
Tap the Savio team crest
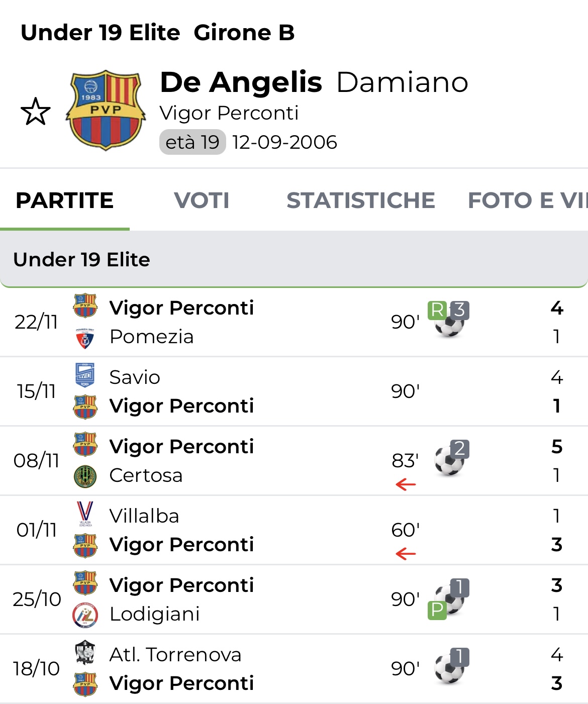click(x=85, y=376)
